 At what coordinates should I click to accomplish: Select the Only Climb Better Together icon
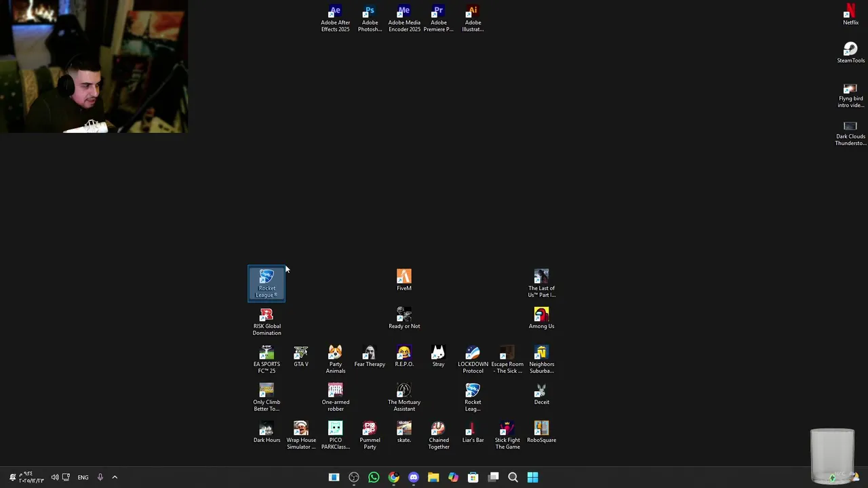267,398
